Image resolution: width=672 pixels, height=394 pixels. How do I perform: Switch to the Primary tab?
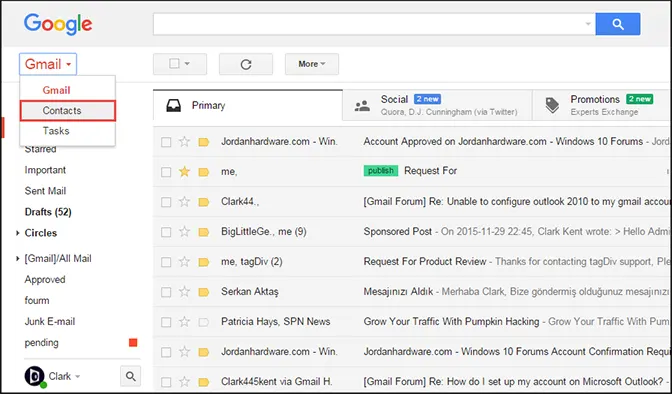pyautogui.click(x=248, y=105)
